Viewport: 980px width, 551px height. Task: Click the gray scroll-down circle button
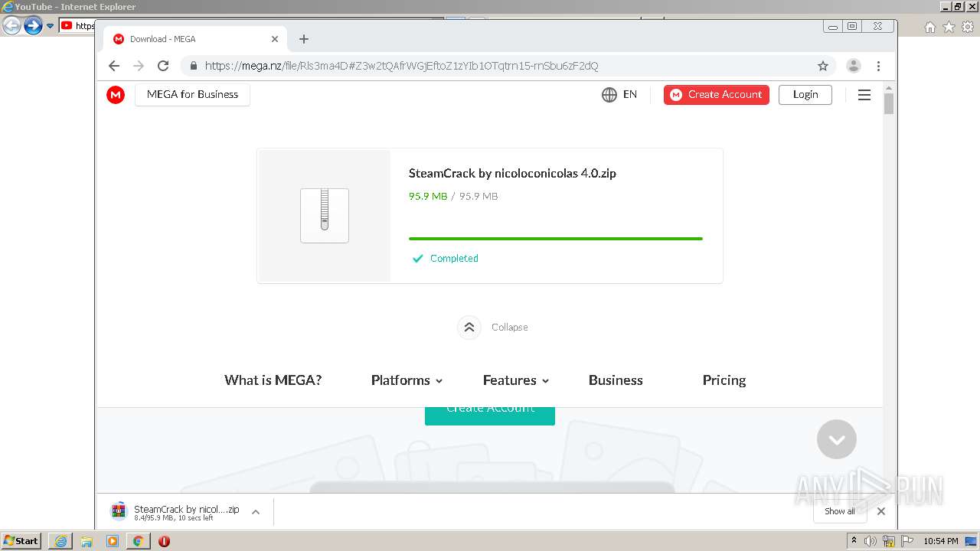click(837, 439)
